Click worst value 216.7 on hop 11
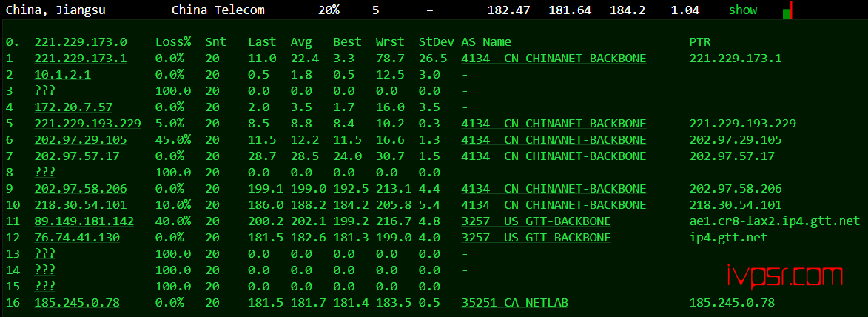This screenshot has height=317, width=868. pyautogui.click(x=394, y=221)
